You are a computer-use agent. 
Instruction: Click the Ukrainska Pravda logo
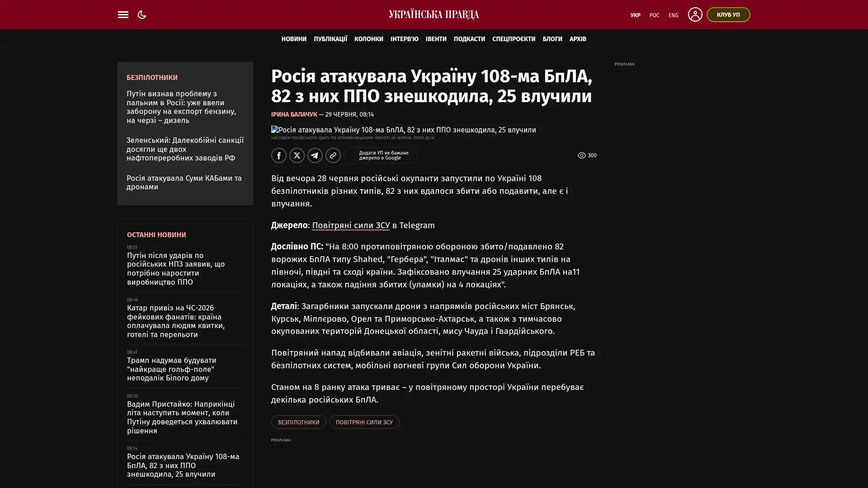coord(434,14)
